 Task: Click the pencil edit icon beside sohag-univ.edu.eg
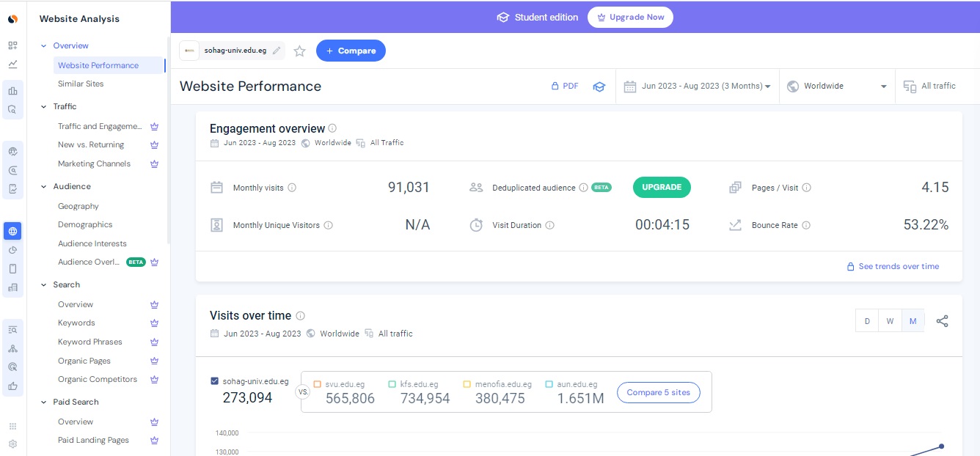pyautogui.click(x=277, y=51)
